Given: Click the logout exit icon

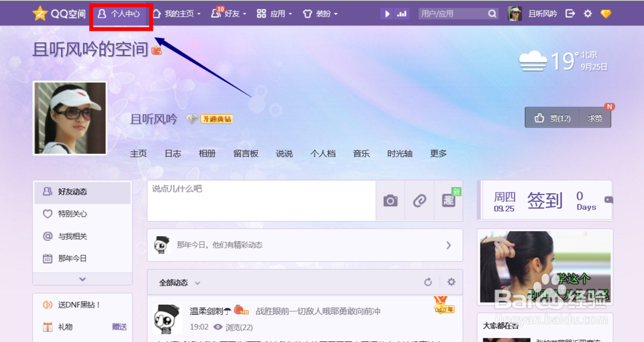Looking at the screenshot, I should click(x=570, y=14).
